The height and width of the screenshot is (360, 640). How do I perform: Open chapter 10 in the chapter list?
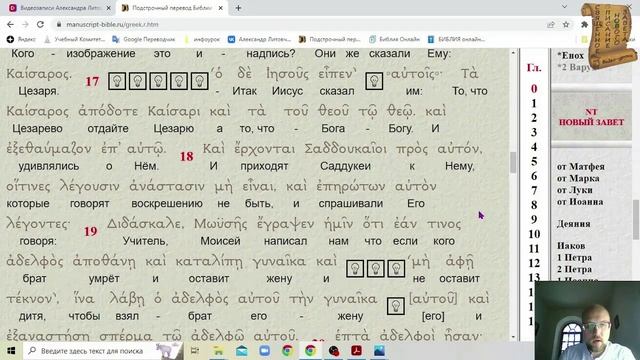point(534,234)
